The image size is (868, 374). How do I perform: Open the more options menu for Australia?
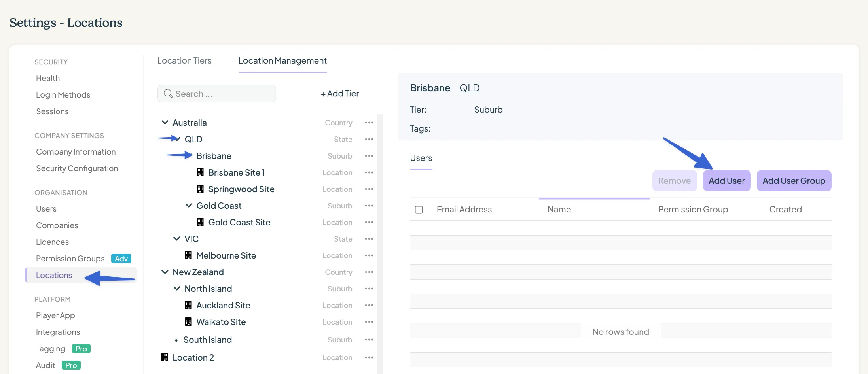click(x=369, y=123)
